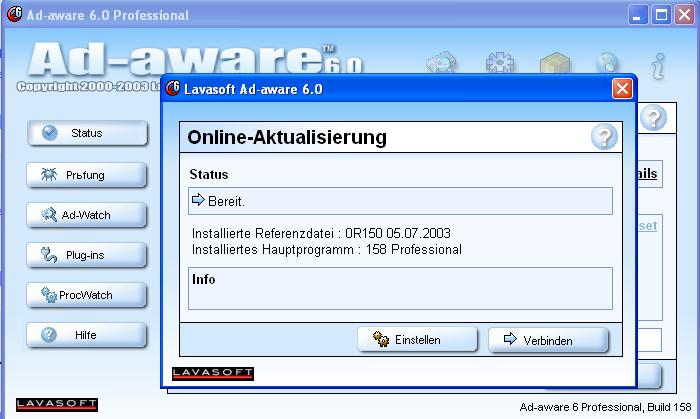Click the gears icon on ProcWatch button

[49, 295]
